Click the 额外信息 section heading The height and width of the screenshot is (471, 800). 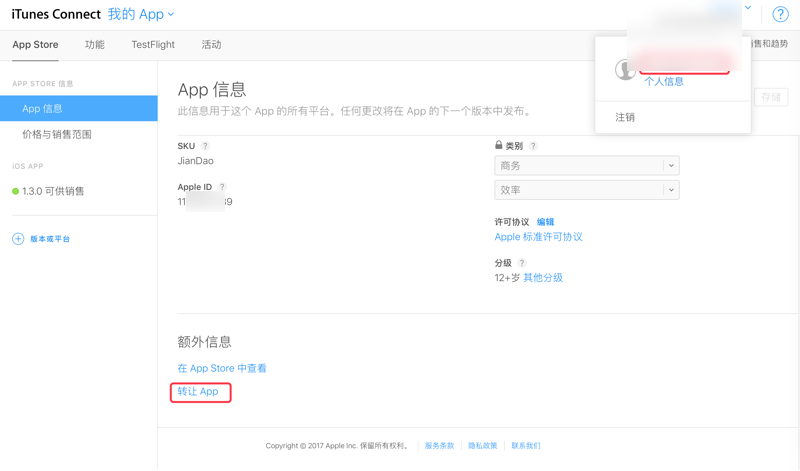point(204,342)
